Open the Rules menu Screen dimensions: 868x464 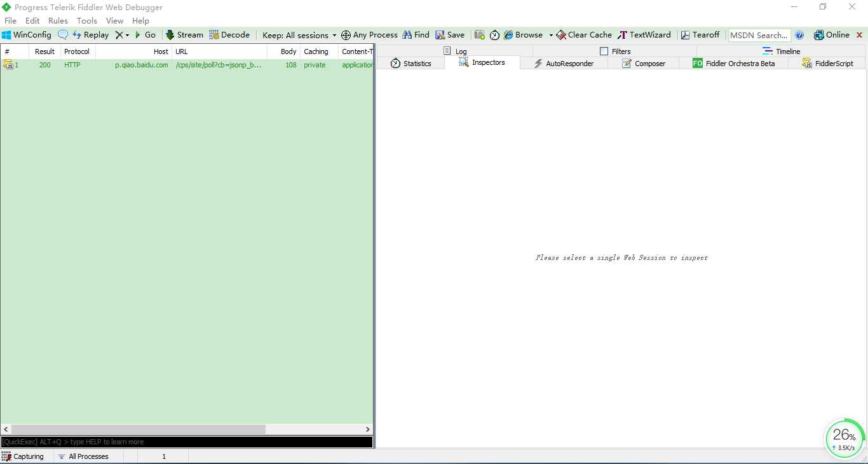[x=58, y=20]
